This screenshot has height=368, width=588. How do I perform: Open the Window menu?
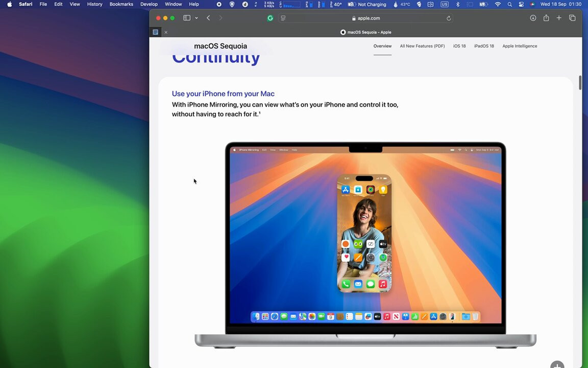[x=173, y=5]
